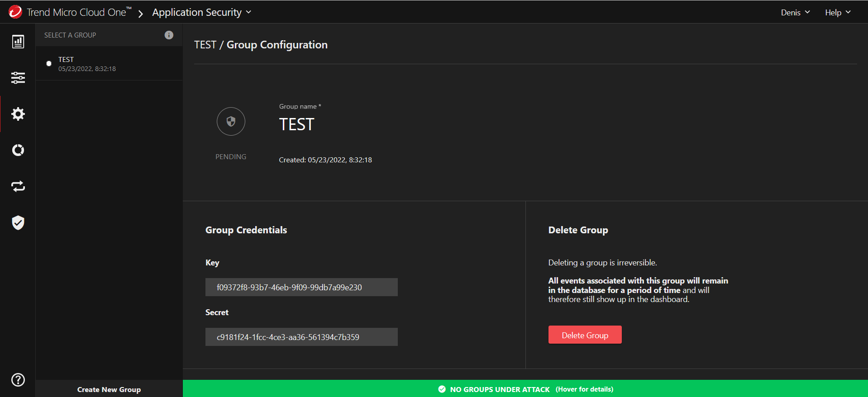Viewport: 868px width, 397px height.
Task: Expand the Application Security dropdown
Action: pyautogui.click(x=201, y=13)
